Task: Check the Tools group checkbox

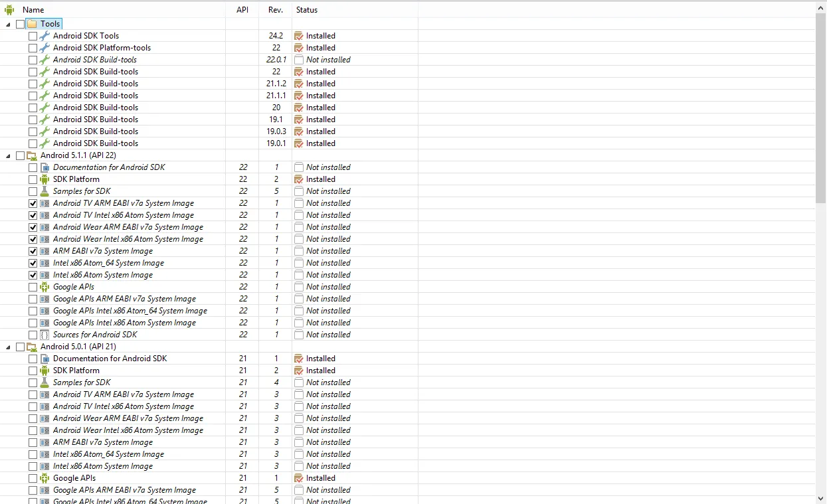Action: pyautogui.click(x=20, y=24)
